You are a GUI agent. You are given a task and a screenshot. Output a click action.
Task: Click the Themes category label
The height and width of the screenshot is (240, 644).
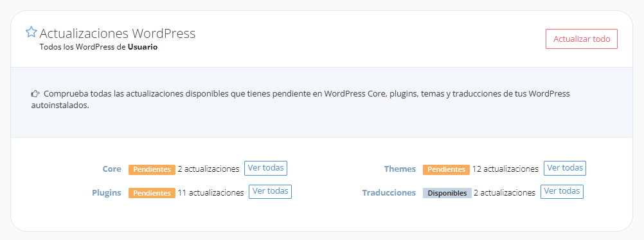tap(400, 169)
